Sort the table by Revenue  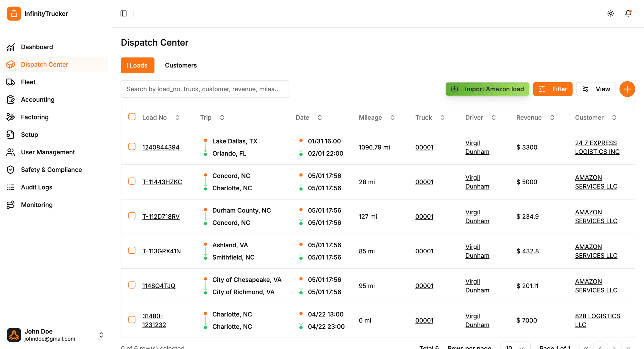pyautogui.click(x=552, y=117)
